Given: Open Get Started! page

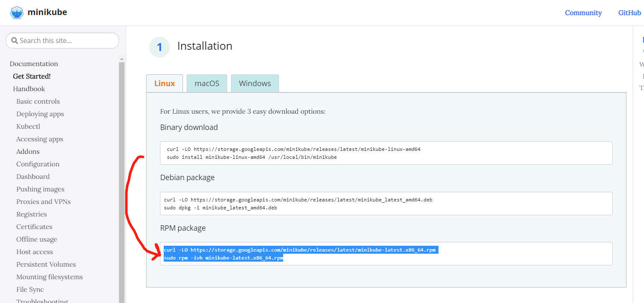Looking at the screenshot, I should click(x=32, y=76).
